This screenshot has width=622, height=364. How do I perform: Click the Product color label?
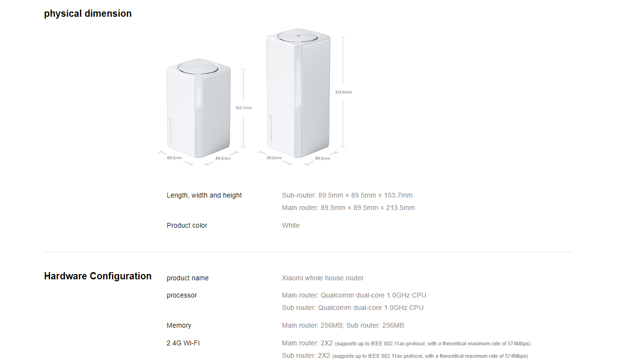pyautogui.click(x=187, y=225)
